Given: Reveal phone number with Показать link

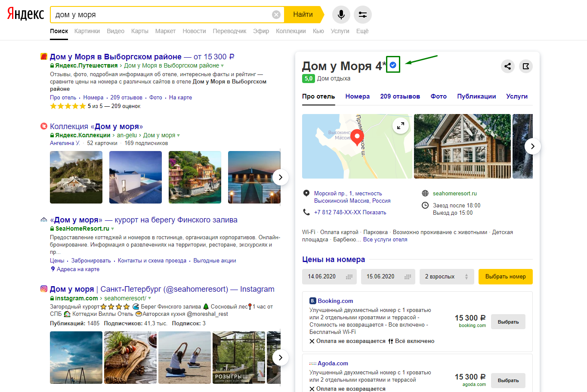Looking at the screenshot, I should coord(374,212).
